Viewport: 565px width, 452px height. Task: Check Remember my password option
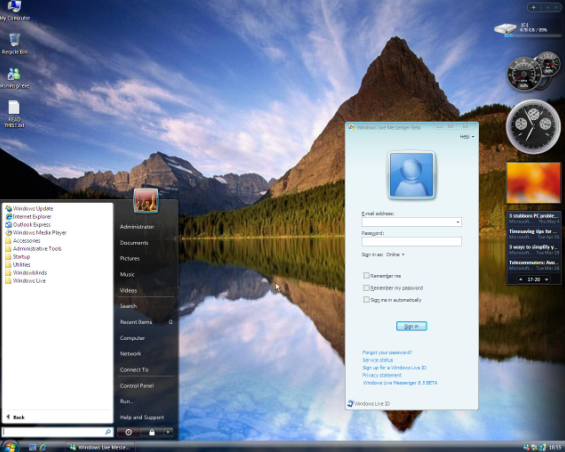click(x=366, y=288)
